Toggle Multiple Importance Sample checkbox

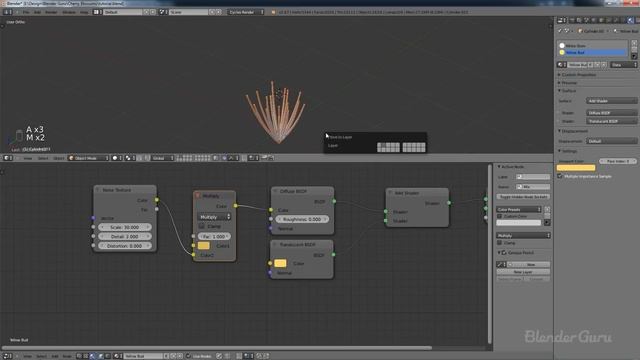pos(560,176)
